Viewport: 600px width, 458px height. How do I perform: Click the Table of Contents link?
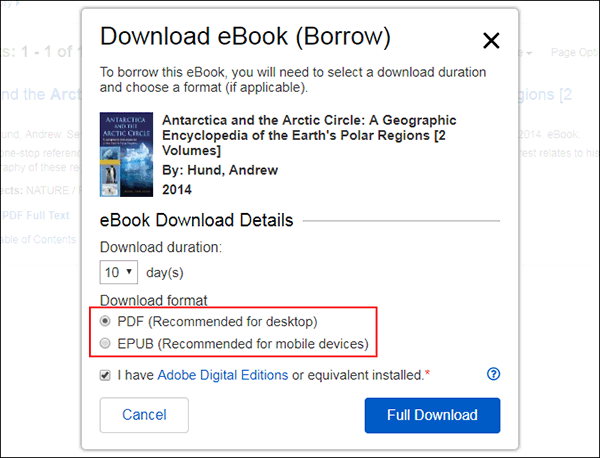coord(38,240)
